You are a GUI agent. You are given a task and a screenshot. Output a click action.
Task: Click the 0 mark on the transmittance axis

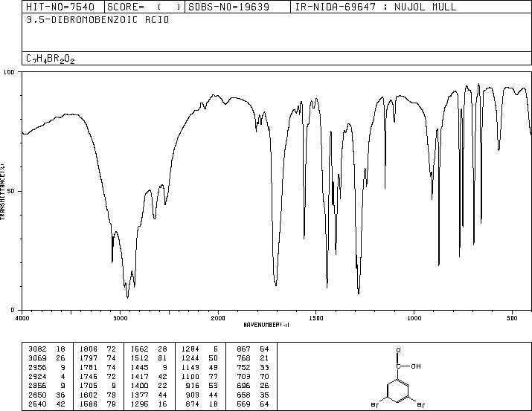pyautogui.click(x=13, y=310)
